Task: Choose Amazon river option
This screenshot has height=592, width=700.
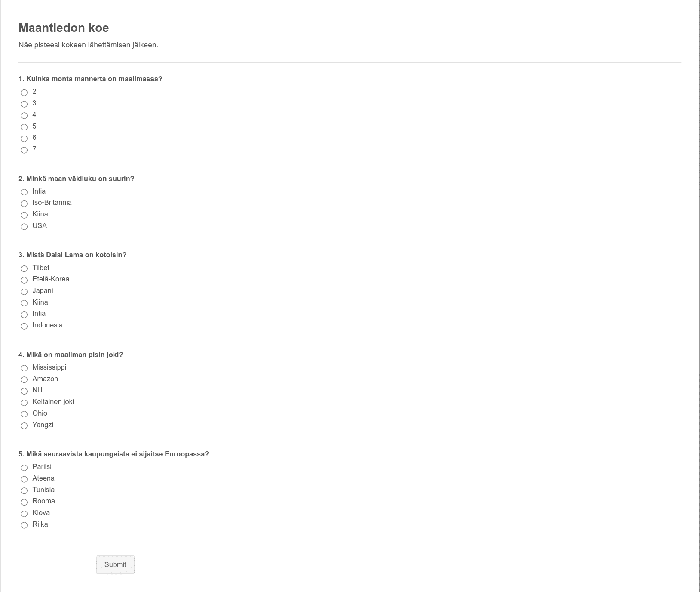Action: coord(24,379)
